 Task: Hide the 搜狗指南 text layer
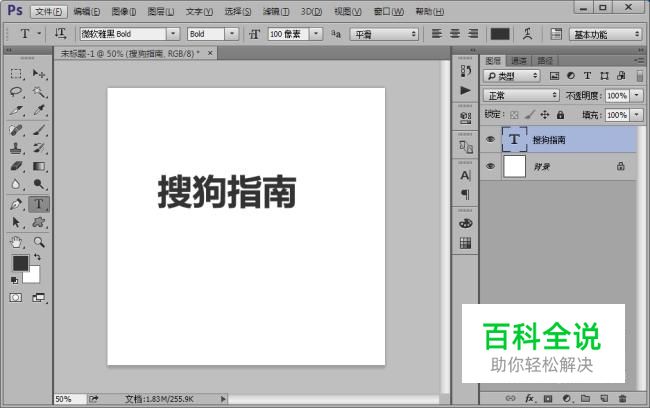pos(490,139)
